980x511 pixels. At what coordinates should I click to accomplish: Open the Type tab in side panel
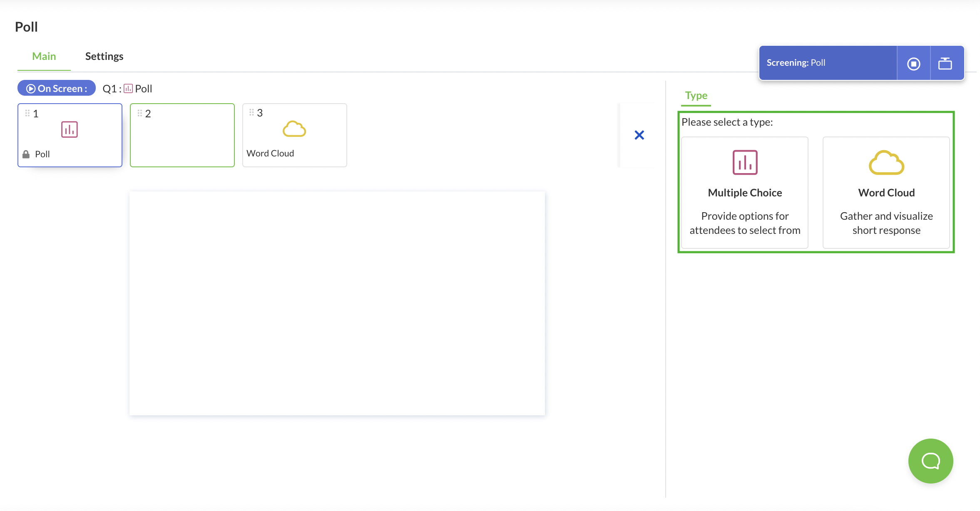pos(696,95)
